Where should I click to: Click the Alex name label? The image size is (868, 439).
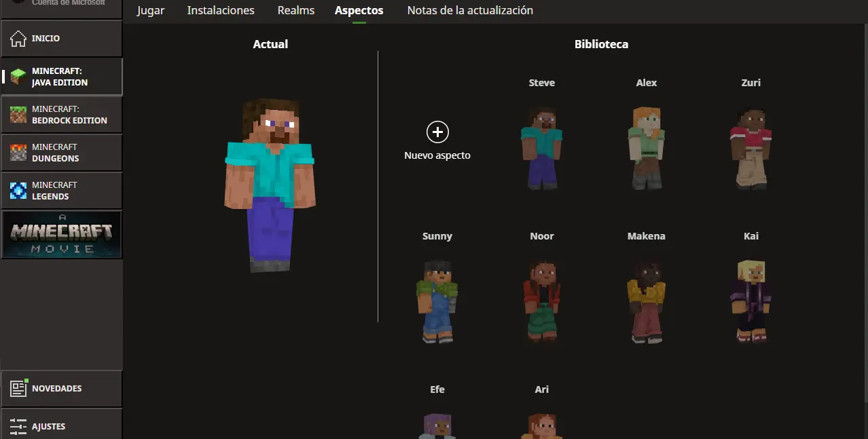647,83
